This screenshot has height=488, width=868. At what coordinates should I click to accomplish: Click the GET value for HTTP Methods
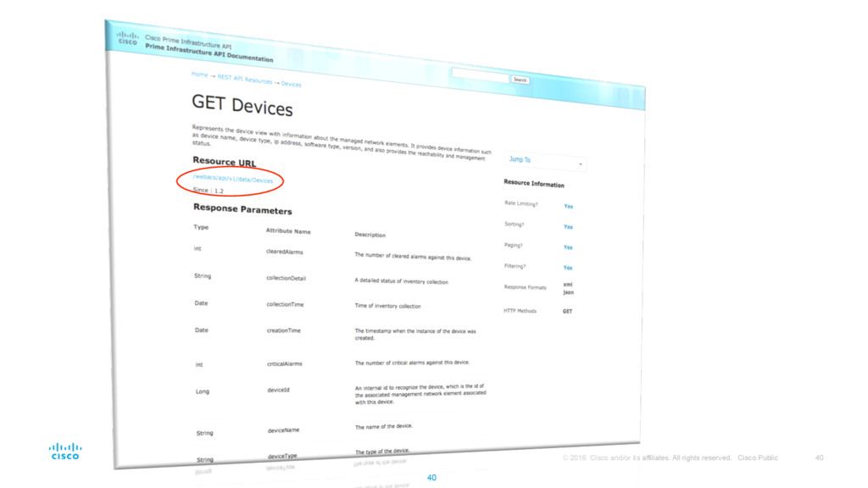point(567,312)
